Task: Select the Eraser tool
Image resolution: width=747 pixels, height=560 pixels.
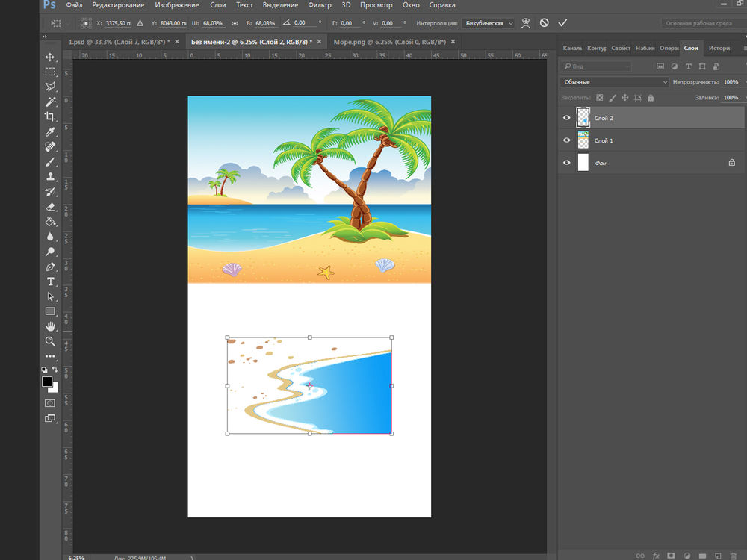Action: (50, 207)
